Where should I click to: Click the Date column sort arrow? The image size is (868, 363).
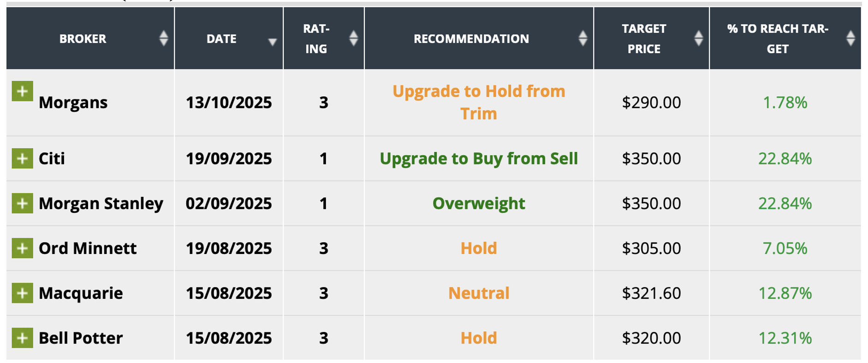tap(272, 42)
